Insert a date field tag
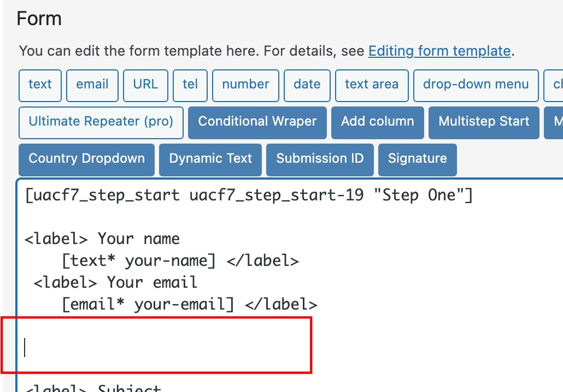 307,85
